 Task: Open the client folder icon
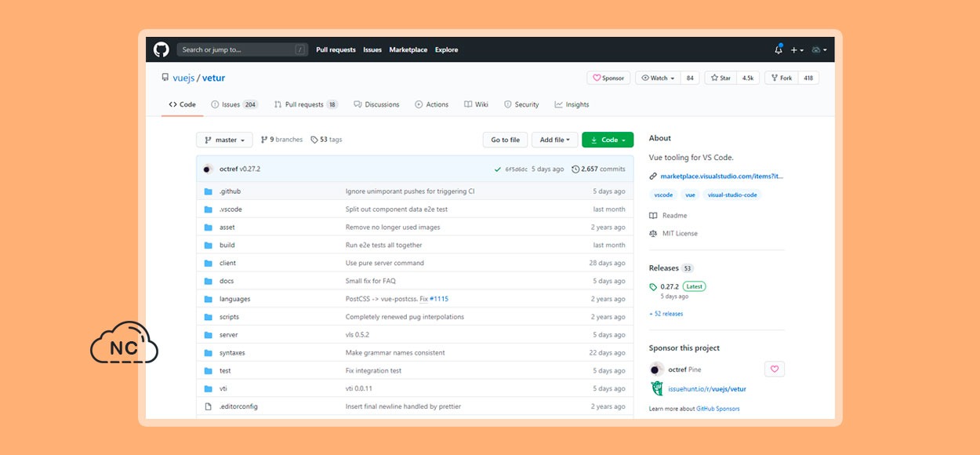click(x=209, y=264)
